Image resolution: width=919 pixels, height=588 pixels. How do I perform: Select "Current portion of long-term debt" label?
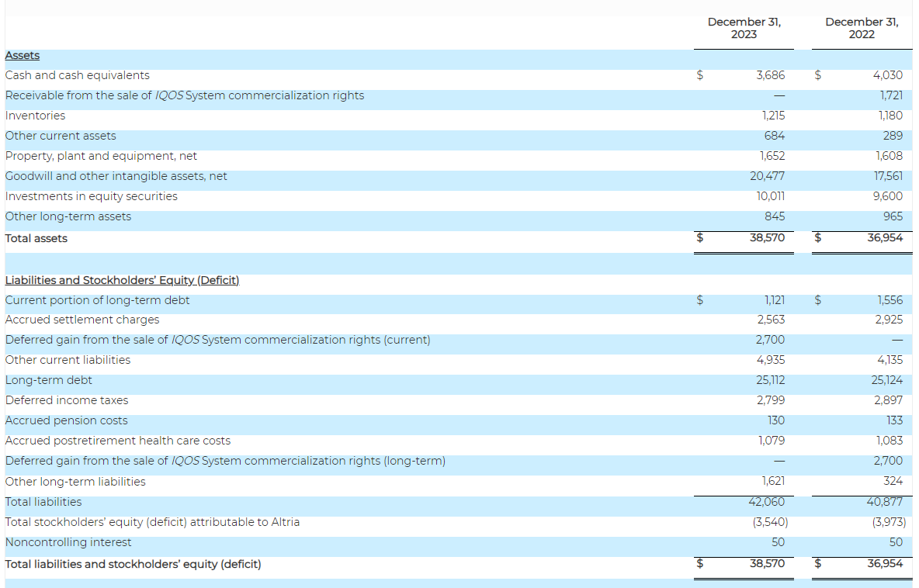click(x=97, y=300)
